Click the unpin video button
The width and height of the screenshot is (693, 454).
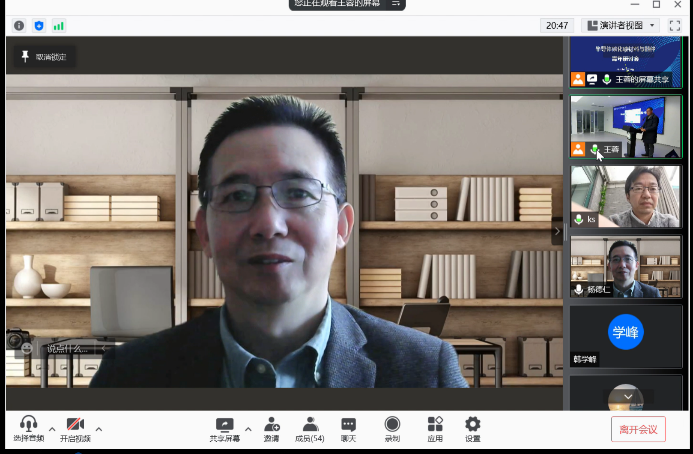41,57
